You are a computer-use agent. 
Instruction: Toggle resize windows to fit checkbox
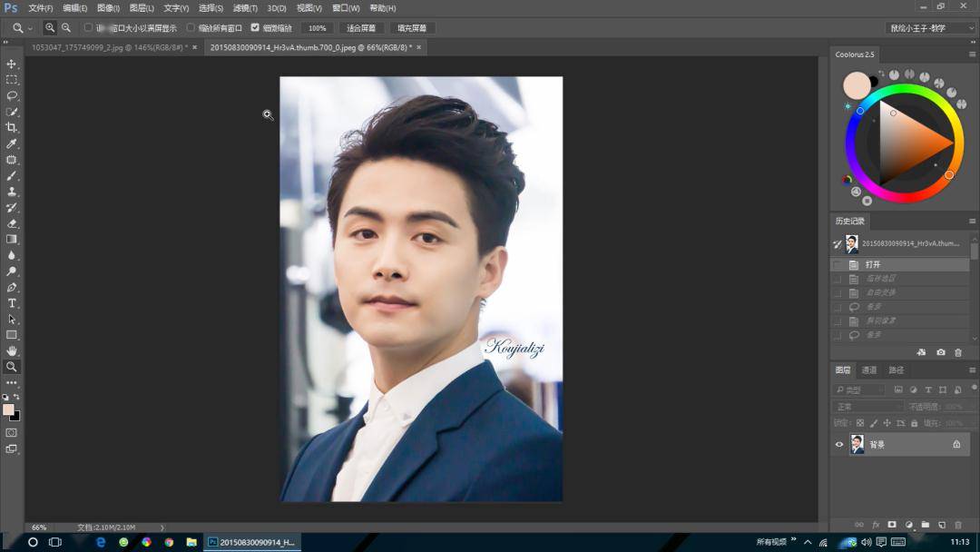tap(88, 27)
